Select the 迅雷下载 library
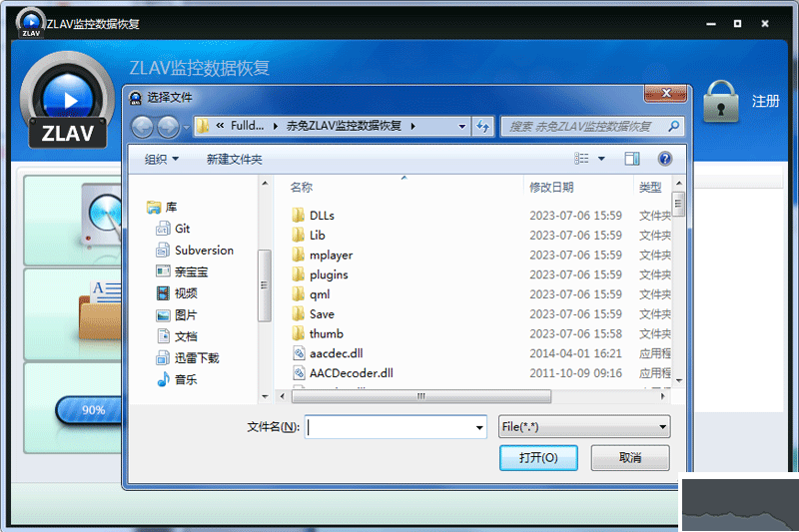Viewport: 799px width, 532px height. click(188, 358)
